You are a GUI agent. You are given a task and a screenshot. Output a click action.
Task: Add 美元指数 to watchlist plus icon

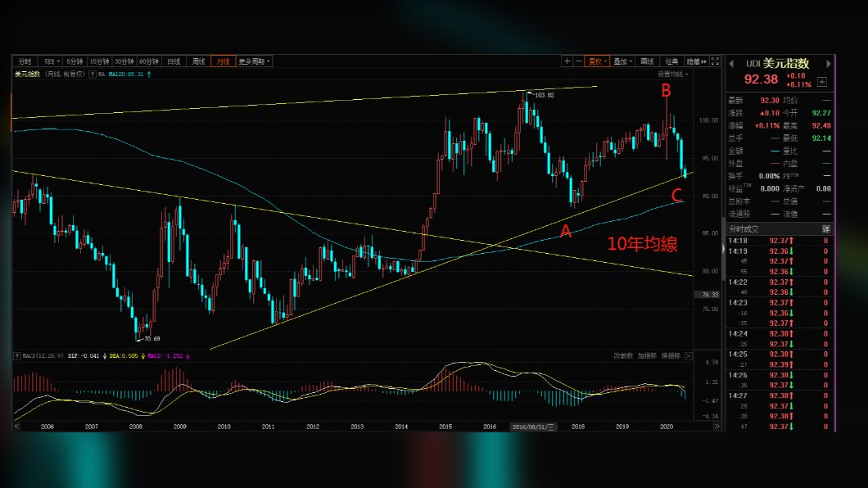point(822,82)
